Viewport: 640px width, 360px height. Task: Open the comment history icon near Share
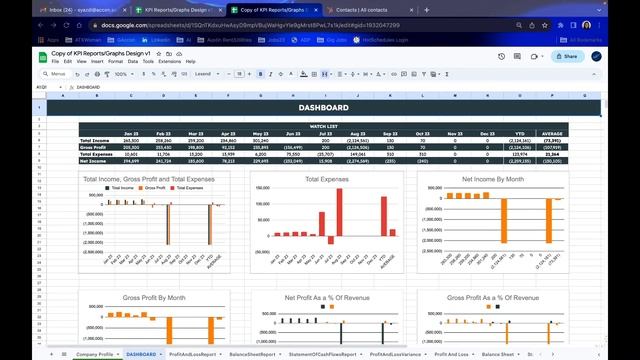tap(517, 57)
